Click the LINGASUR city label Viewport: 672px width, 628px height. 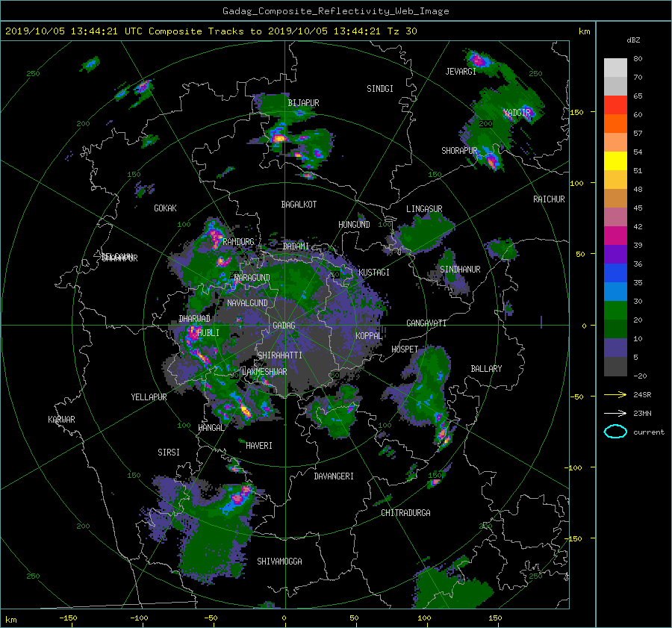pyautogui.click(x=424, y=209)
